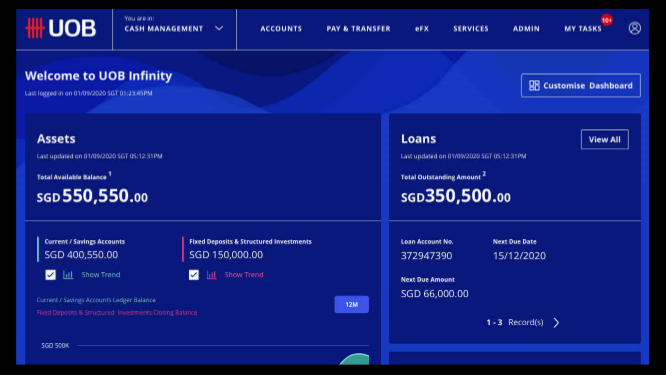The width and height of the screenshot is (666, 375).
Task: Open the eFX menu
Action: [422, 28]
